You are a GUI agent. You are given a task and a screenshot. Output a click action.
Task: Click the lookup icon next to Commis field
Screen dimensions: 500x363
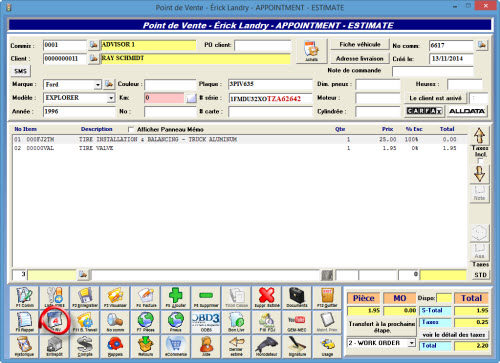coord(94,45)
